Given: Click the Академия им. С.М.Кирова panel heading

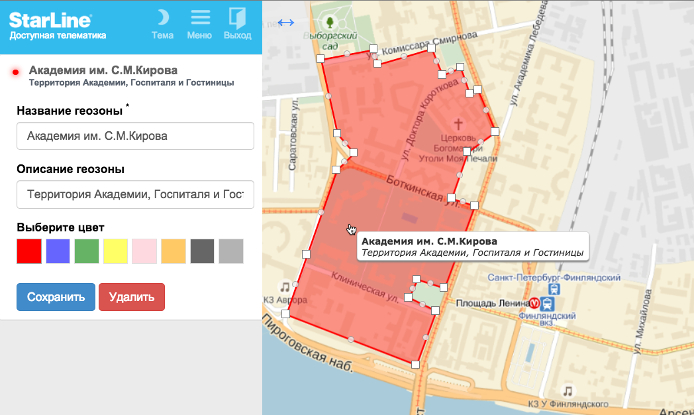Looking at the screenshot, I should pos(103,70).
